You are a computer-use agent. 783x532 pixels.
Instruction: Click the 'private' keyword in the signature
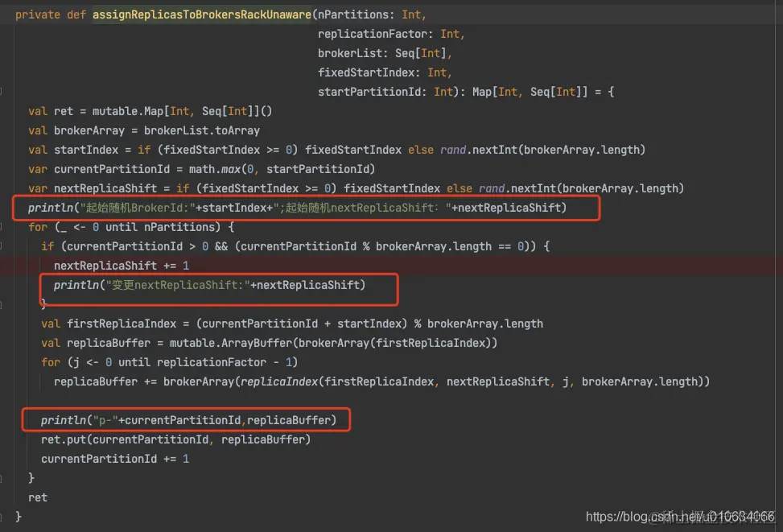pyautogui.click(x=38, y=14)
